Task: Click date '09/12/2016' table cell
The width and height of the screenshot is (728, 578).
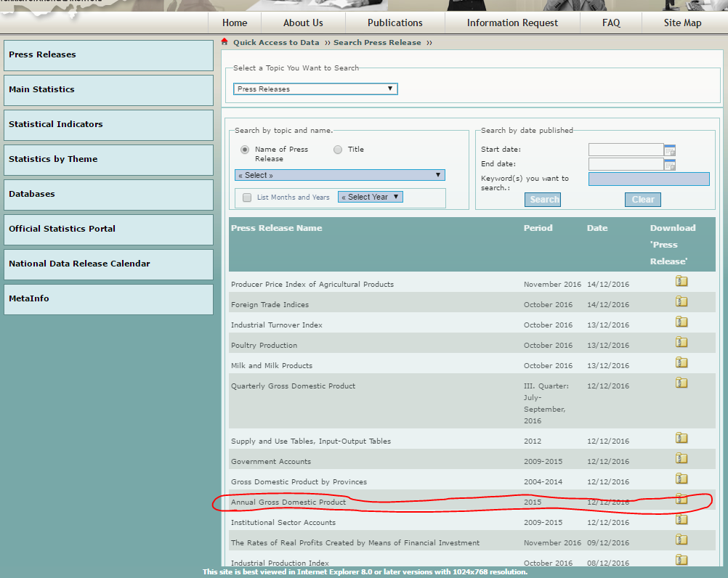Action: [x=608, y=542]
